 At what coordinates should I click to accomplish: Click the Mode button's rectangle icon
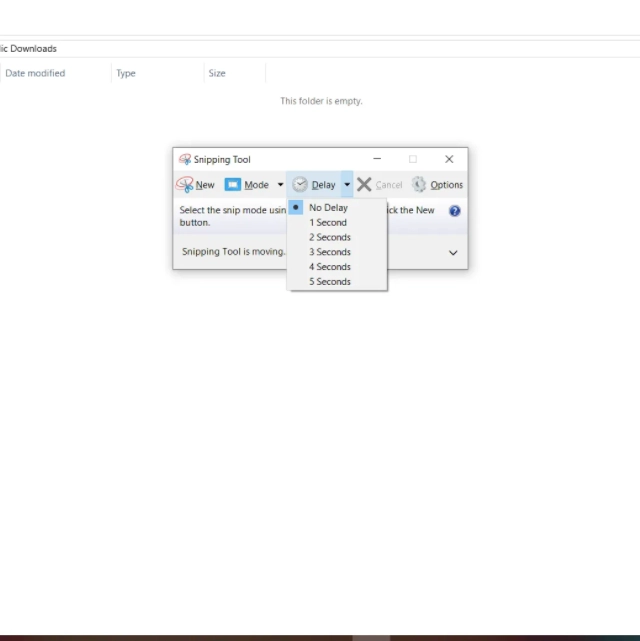pyautogui.click(x=233, y=185)
